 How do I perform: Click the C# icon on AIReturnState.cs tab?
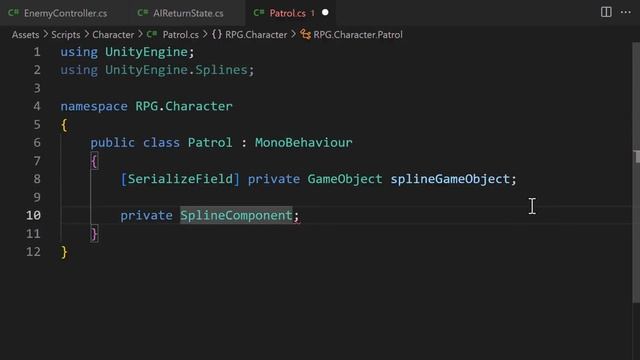(142, 13)
